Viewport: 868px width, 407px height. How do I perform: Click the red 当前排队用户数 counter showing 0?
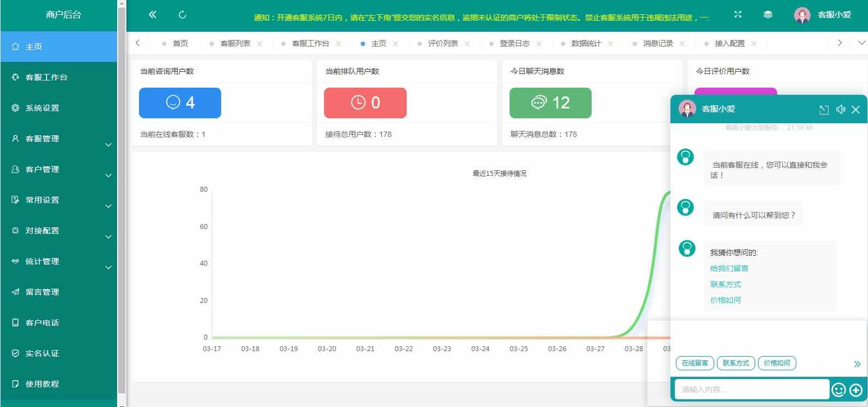(x=365, y=103)
